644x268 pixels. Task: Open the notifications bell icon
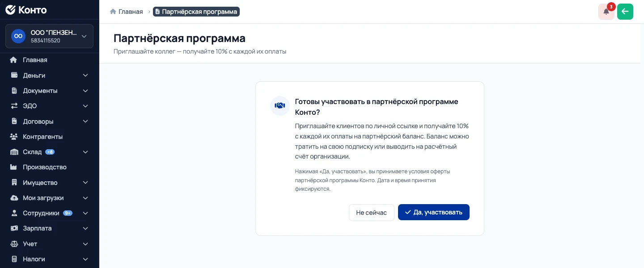pos(606,12)
